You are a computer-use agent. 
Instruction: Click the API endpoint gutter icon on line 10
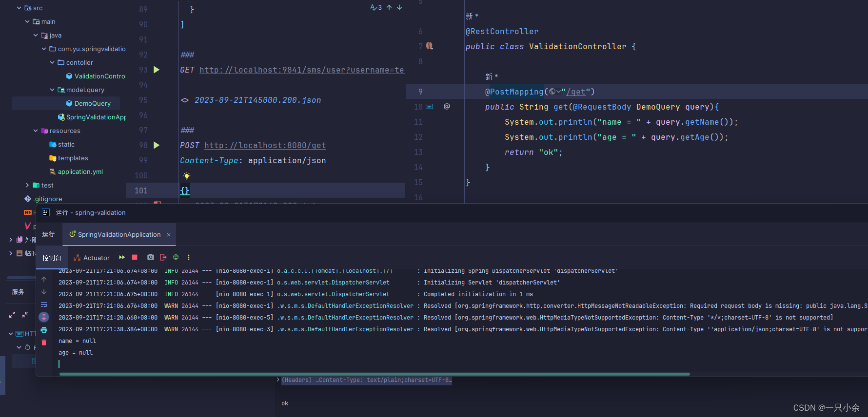430,106
